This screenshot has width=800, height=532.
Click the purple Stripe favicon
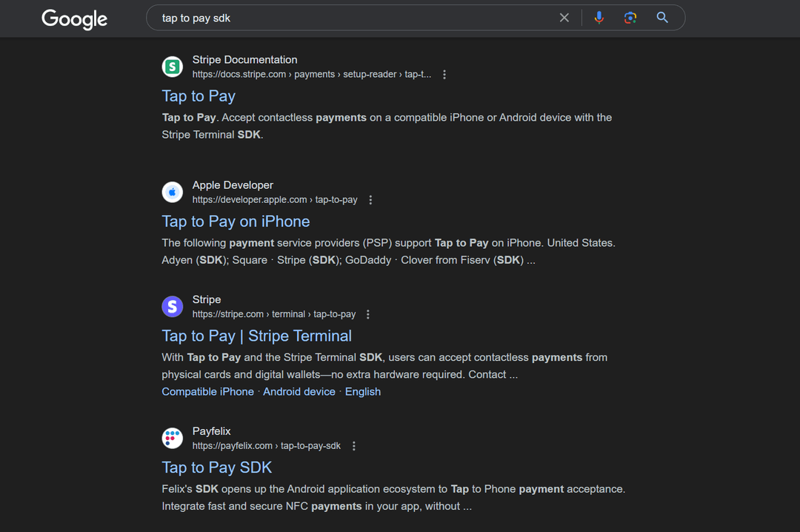[x=173, y=306]
